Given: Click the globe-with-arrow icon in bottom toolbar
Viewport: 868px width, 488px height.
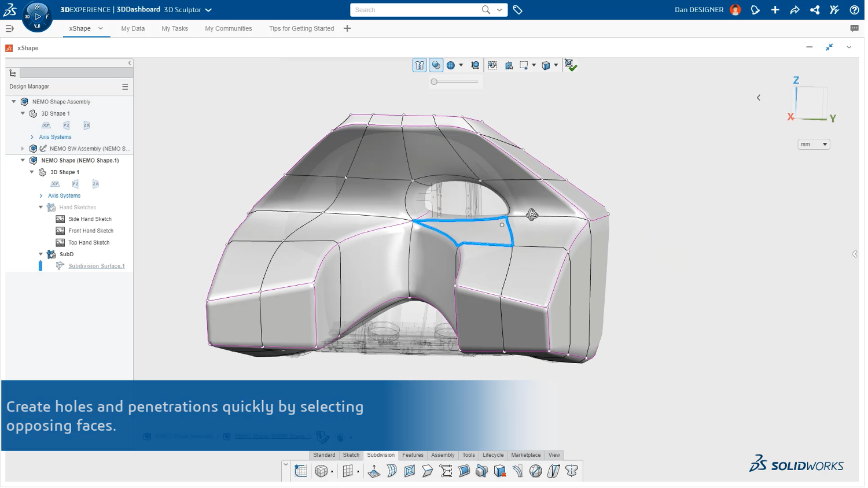Looking at the screenshot, I should (536, 472).
